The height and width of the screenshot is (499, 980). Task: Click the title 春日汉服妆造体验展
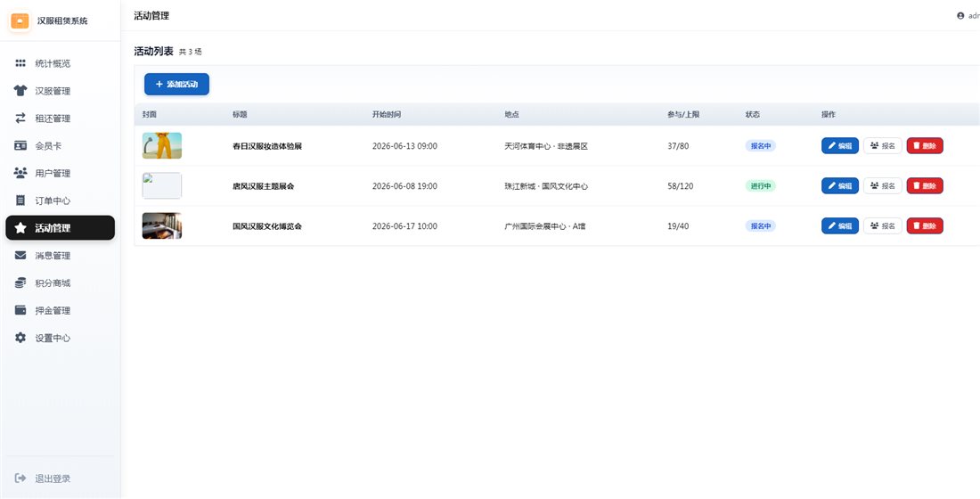[267, 146]
